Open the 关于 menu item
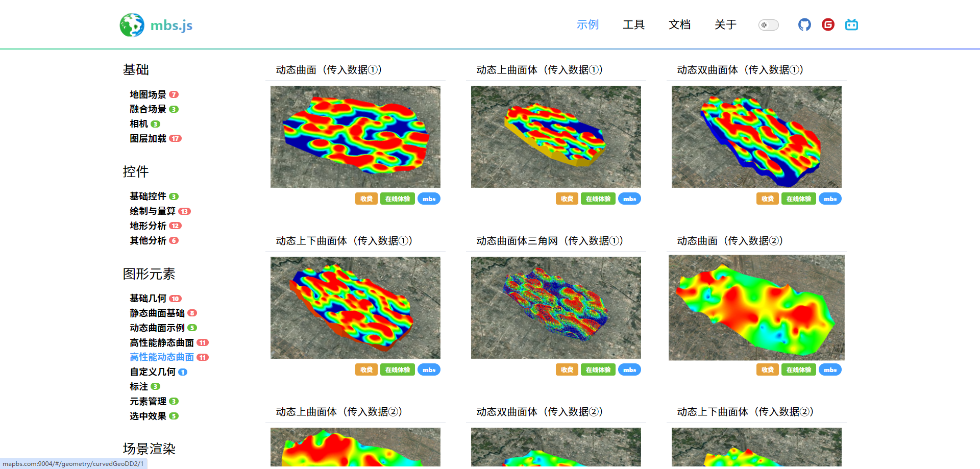 point(725,24)
